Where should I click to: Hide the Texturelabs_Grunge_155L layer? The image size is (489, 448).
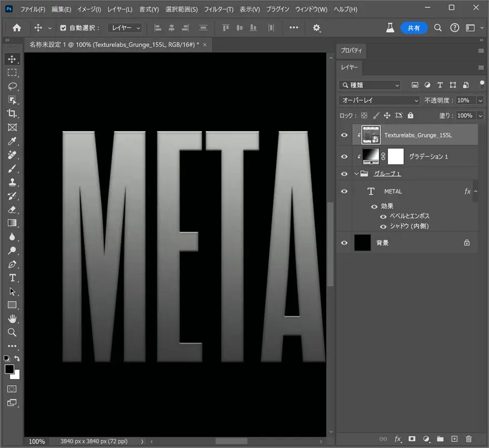[345, 135]
